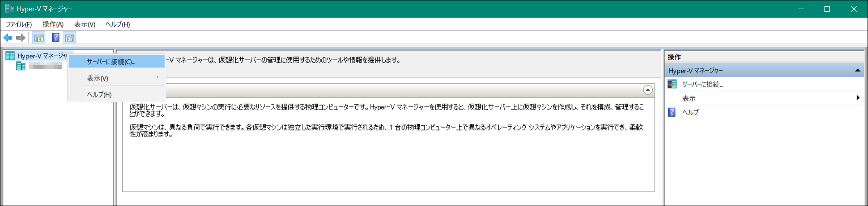Toggle the action pane toolbar icon
The height and width of the screenshot is (206, 868).
point(69,38)
